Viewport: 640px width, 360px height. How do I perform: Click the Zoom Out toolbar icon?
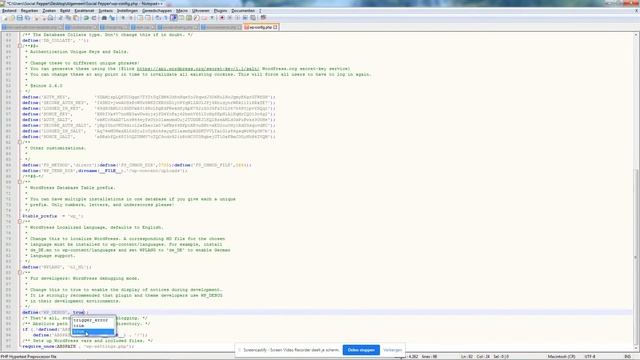pos(131,18)
